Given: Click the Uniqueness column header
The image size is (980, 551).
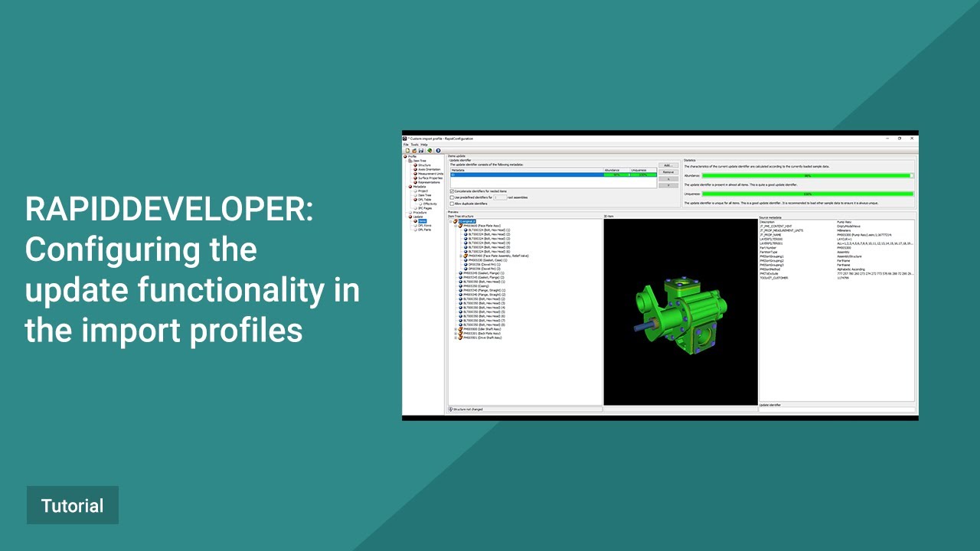Looking at the screenshot, I should 643,170.
